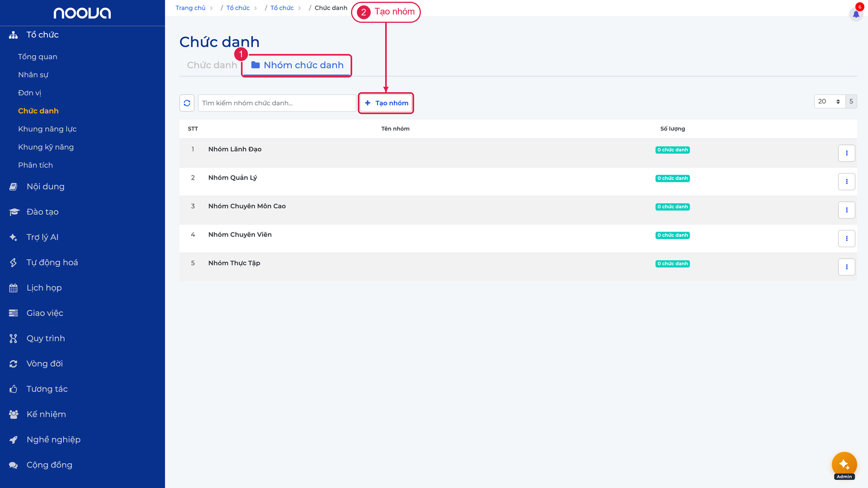This screenshot has height=488, width=868.
Task: Click the Noova logo
Action: (x=82, y=13)
